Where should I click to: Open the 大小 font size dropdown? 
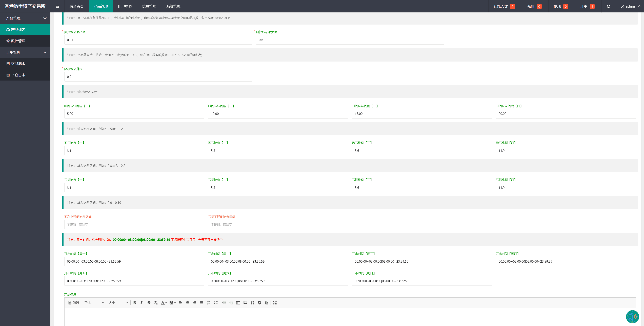click(118, 302)
